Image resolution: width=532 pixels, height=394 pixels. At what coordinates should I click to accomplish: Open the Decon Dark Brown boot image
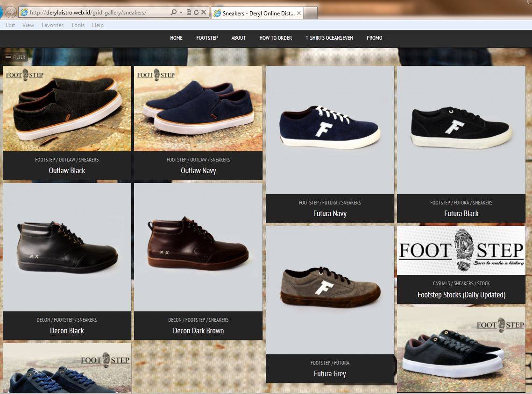(x=198, y=247)
